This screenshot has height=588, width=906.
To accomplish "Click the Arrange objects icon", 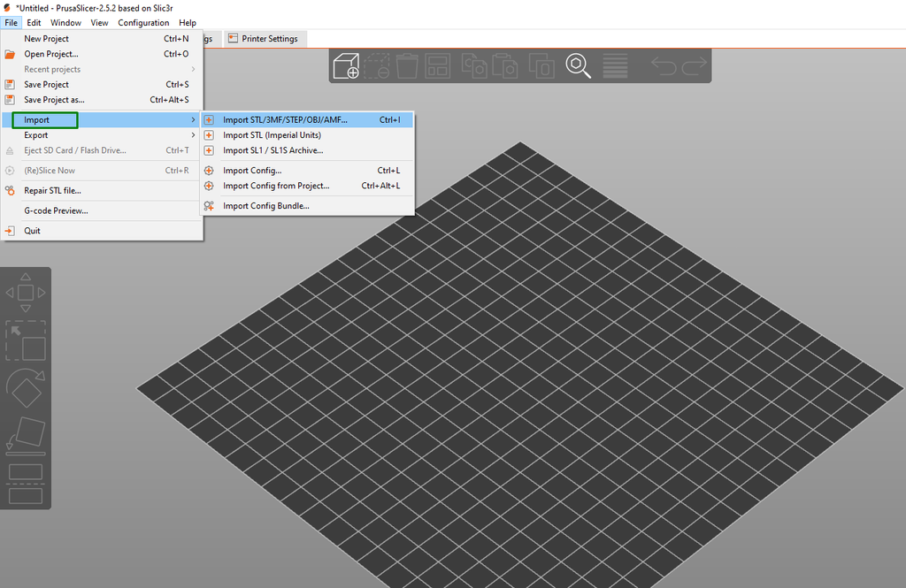I will (437, 66).
